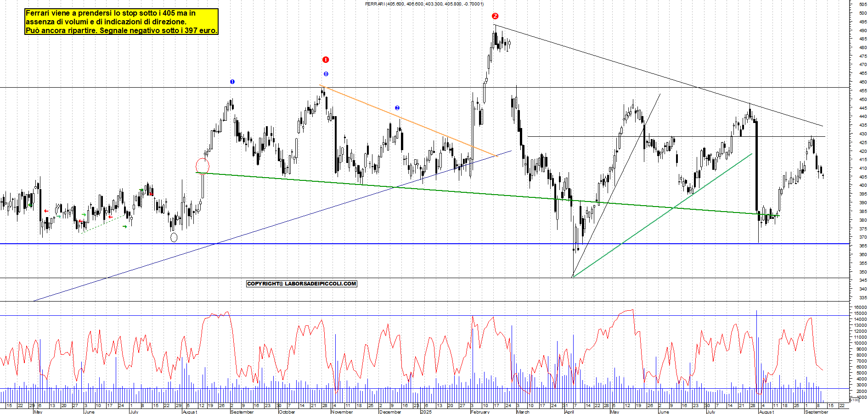Select the red wave marker numbered 1
The height and width of the screenshot is (414, 868).
(326, 60)
